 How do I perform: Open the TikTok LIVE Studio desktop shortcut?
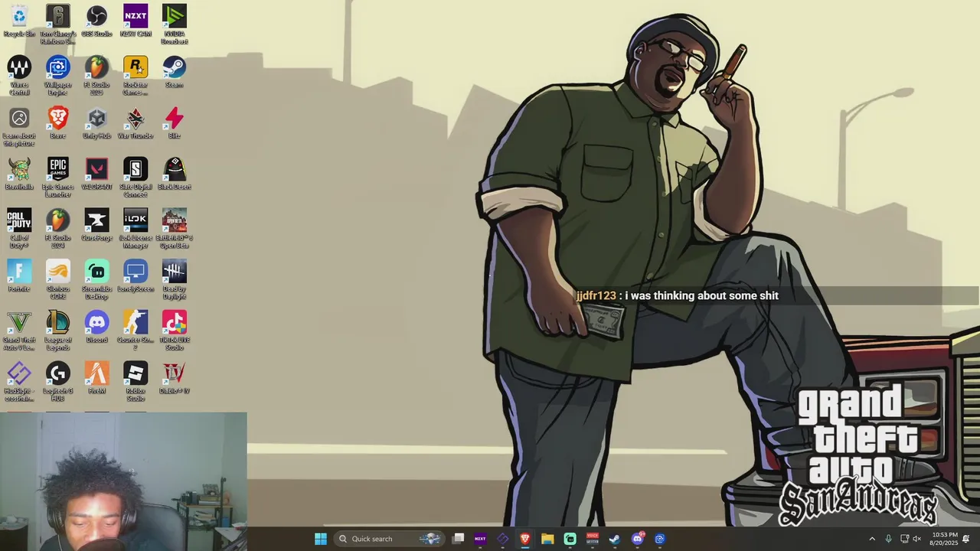coord(174,331)
